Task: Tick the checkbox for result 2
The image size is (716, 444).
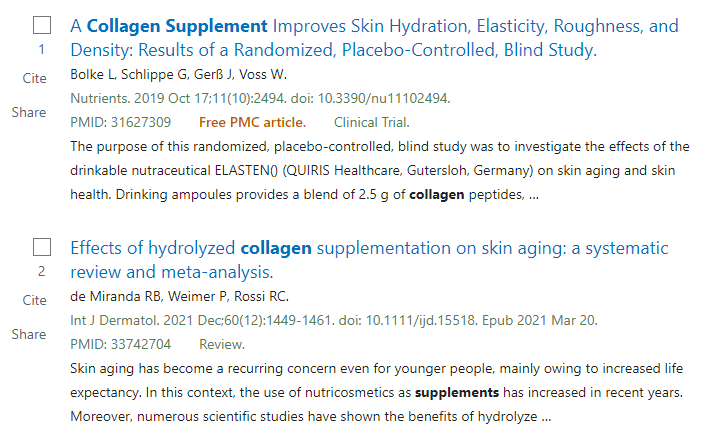Action: click(42, 247)
